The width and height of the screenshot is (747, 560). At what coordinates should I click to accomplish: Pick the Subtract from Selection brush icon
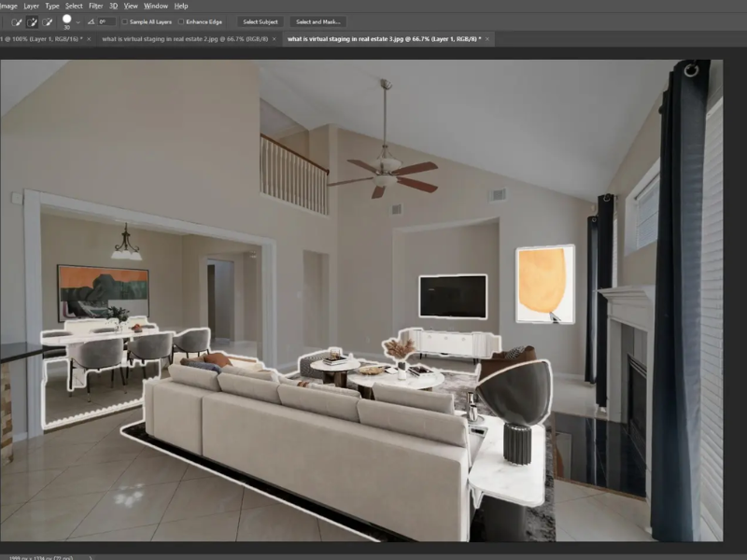click(x=47, y=21)
